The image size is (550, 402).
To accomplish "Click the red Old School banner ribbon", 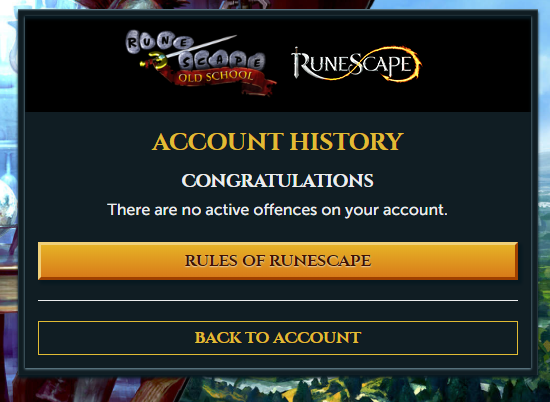I will (217, 80).
